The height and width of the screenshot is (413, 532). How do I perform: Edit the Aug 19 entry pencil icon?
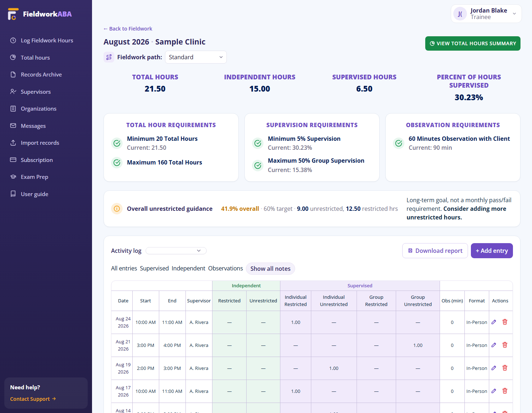tap(494, 368)
